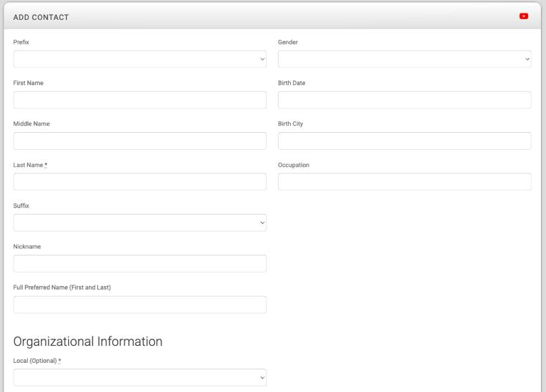Click the Prefix label
This screenshot has width=546, height=392.
point(21,42)
